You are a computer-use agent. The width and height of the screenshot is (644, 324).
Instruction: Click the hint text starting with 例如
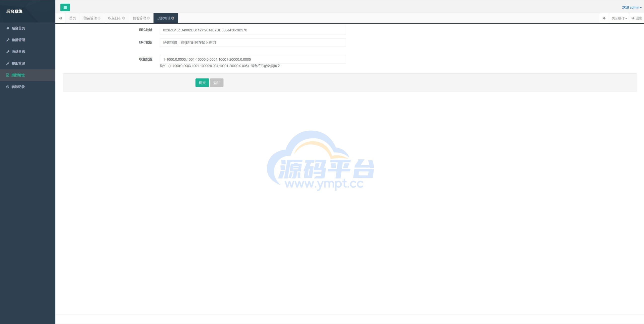(220, 66)
